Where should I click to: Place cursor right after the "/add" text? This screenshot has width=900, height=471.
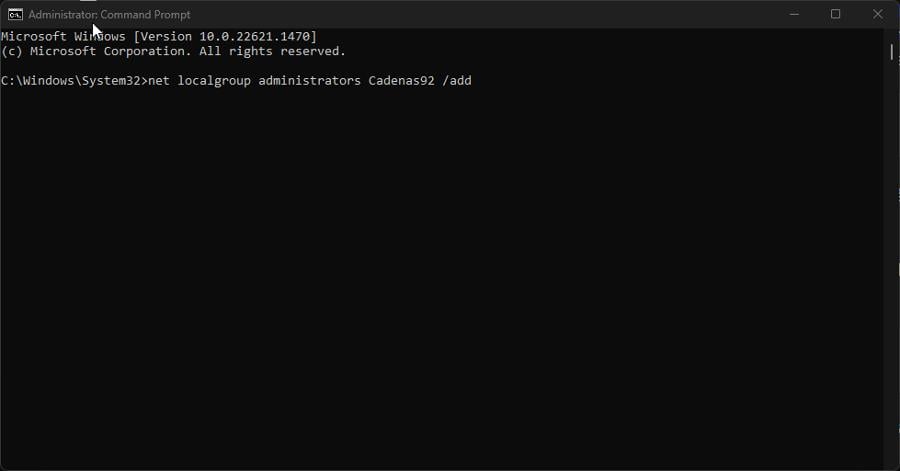pyautogui.click(x=473, y=80)
